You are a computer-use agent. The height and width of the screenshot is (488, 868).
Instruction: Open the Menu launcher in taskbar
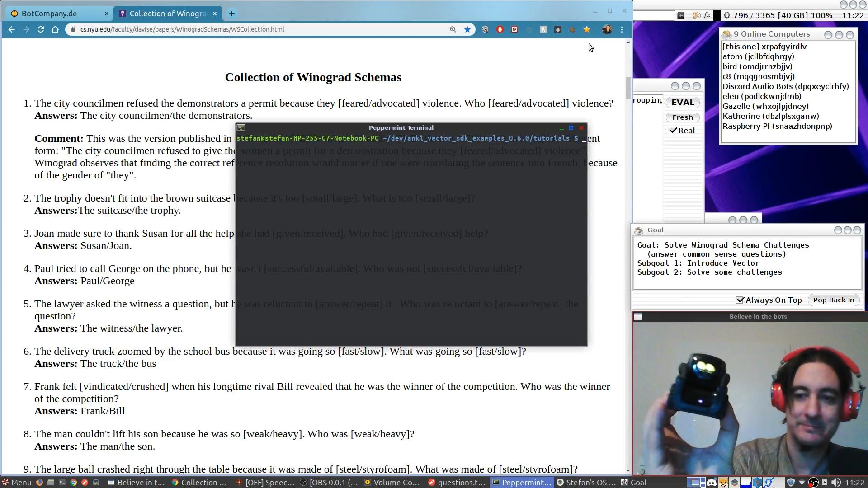pos(16,483)
